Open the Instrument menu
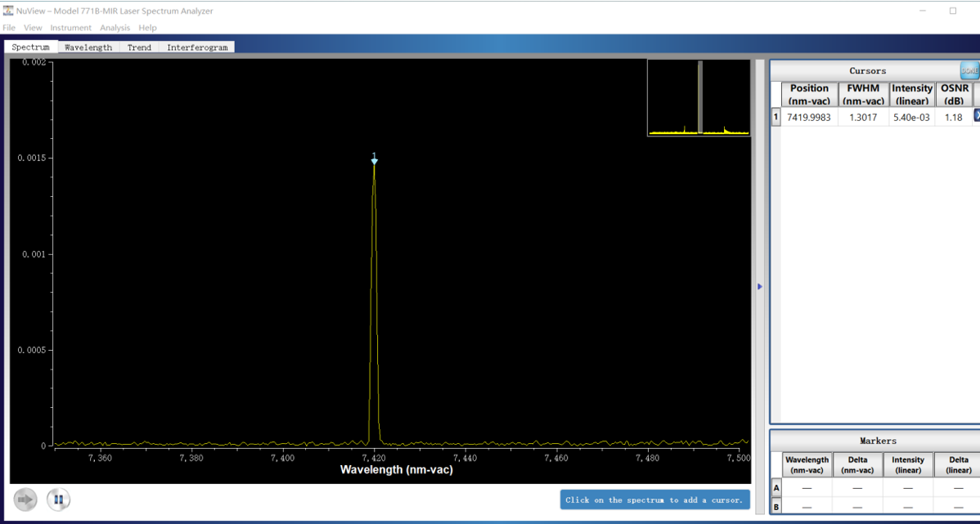980x524 pixels. pyautogui.click(x=70, y=28)
